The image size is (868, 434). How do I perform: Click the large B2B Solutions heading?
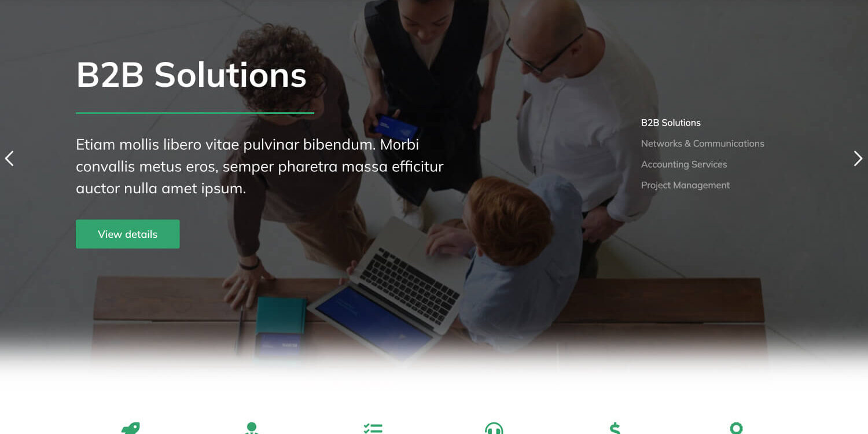[191, 75]
